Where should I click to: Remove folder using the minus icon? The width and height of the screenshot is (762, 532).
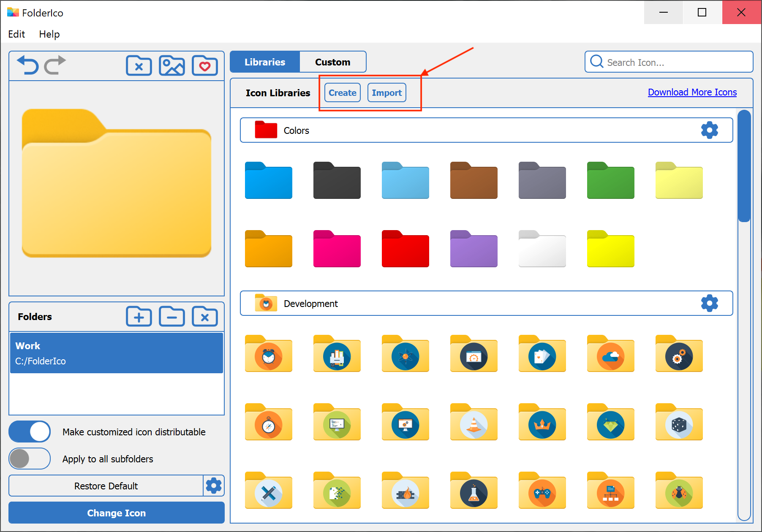(x=171, y=317)
